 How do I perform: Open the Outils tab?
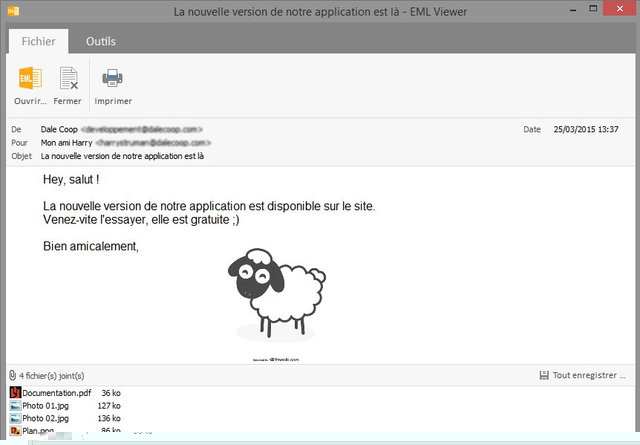[x=100, y=41]
